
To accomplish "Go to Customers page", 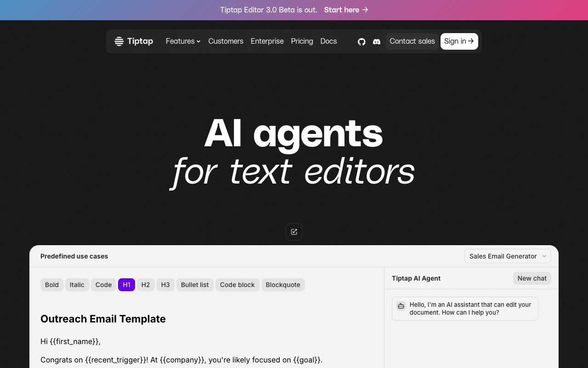I will [226, 41].
